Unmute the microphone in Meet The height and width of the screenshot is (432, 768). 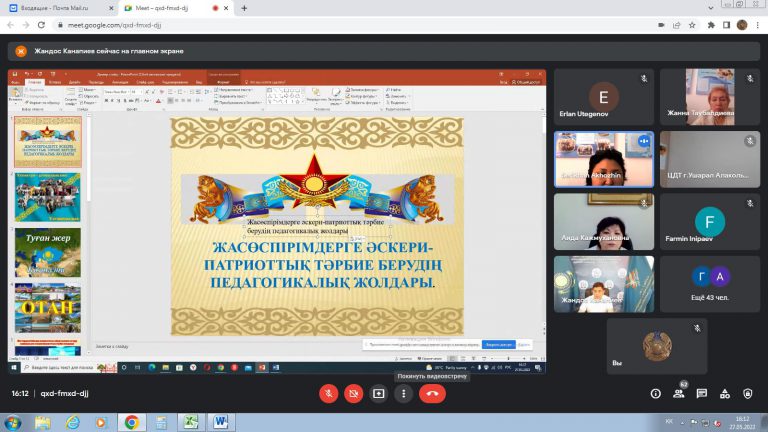[x=328, y=394]
